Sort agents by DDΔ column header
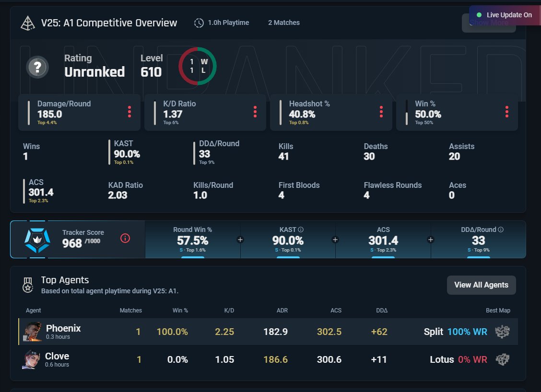This screenshot has width=541, height=392. (382, 310)
